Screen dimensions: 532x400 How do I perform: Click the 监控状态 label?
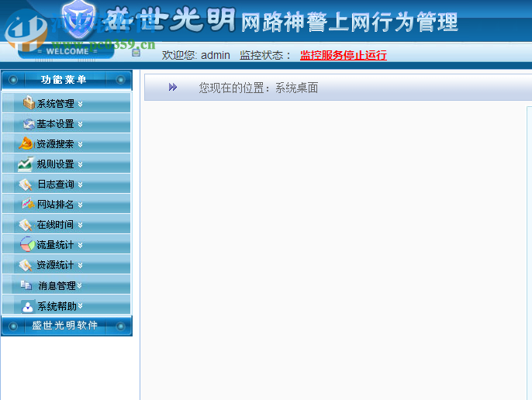point(265,55)
